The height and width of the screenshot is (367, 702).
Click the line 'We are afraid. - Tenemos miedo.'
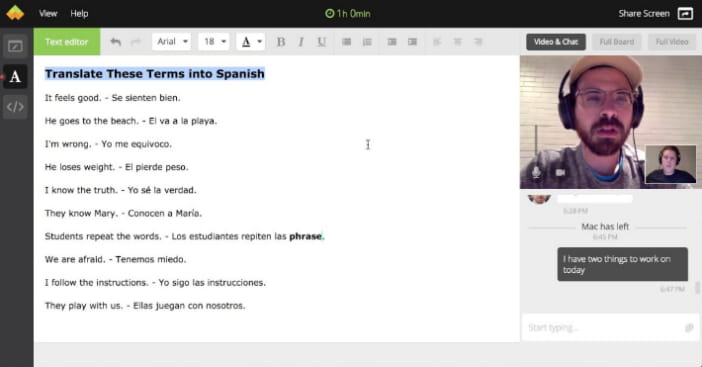coord(115,260)
